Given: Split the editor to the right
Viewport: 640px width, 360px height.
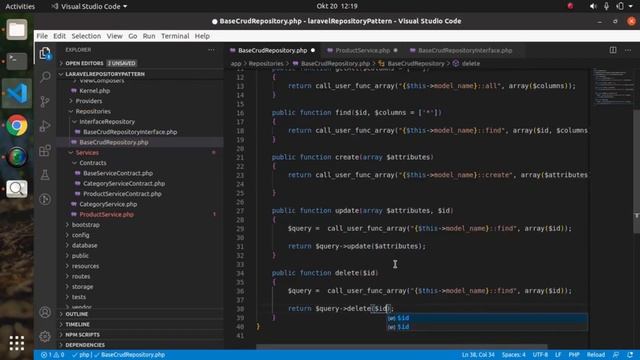Looking at the screenshot, I should coord(613,50).
